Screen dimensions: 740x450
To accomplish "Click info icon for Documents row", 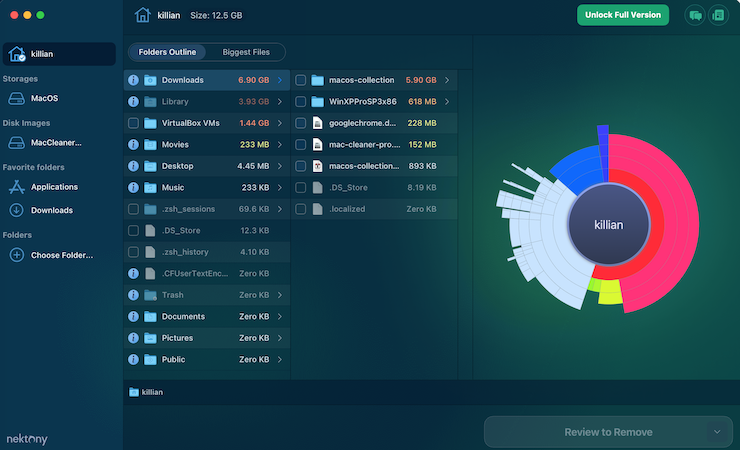I will (x=134, y=316).
